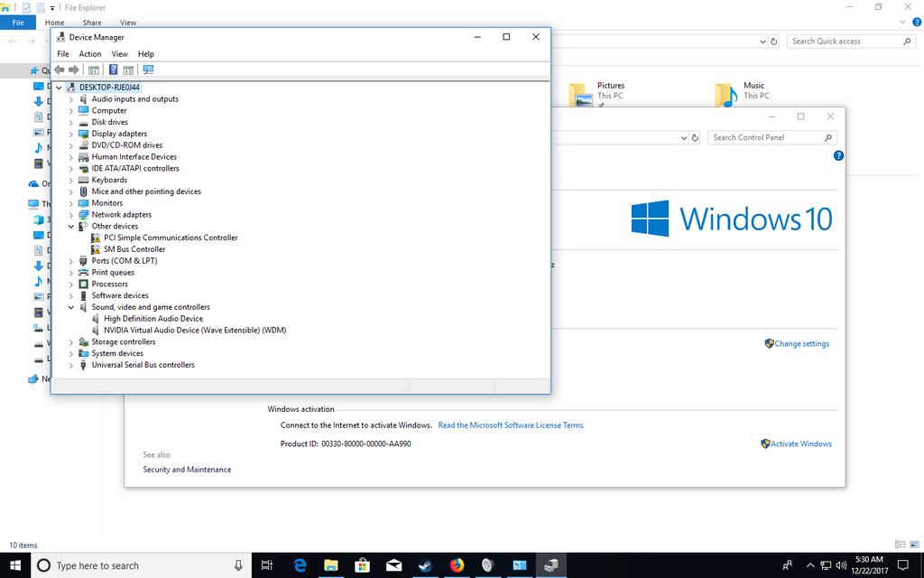924x578 pixels.
Task: Launch Firefox from the taskbar
Action: point(456,565)
